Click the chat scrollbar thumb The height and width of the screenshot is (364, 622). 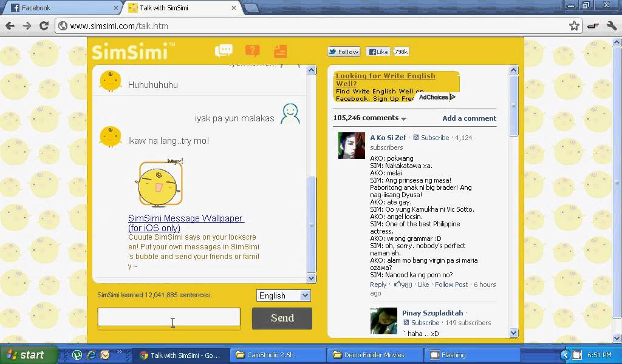click(x=312, y=224)
